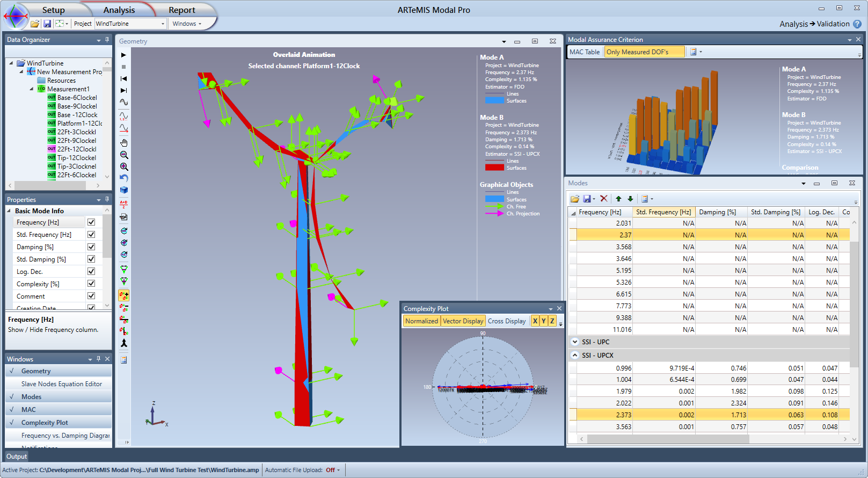
Task: Open the Project WindTurbine dropdown
Action: click(x=163, y=24)
